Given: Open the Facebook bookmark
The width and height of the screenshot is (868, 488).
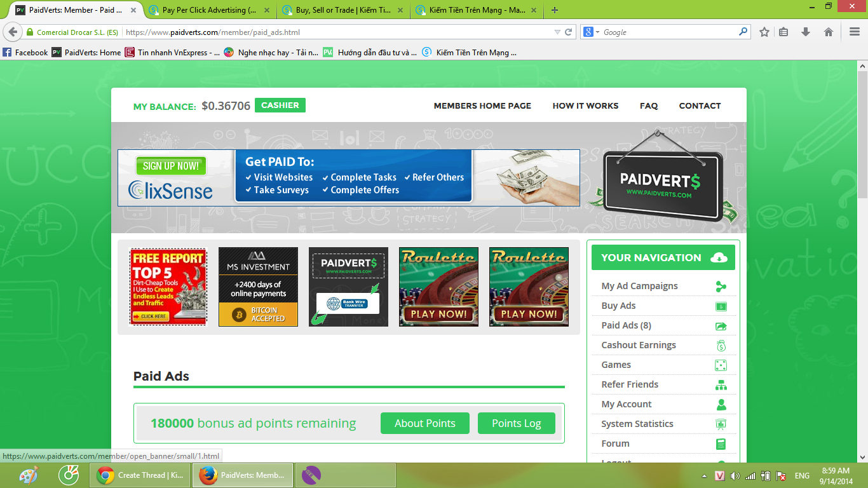Looking at the screenshot, I should tap(25, 53).
